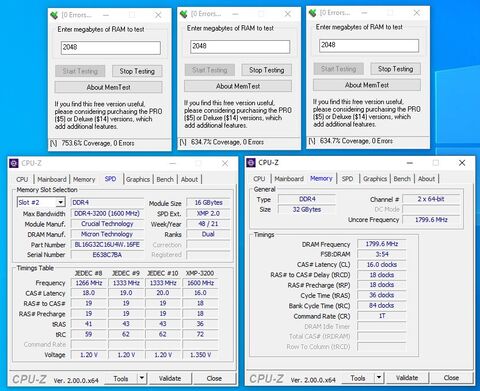Open the Slot #2 dropdown in CPU-Z SPD
This screenshot has width=480, height=391.
tap(60, 202)
